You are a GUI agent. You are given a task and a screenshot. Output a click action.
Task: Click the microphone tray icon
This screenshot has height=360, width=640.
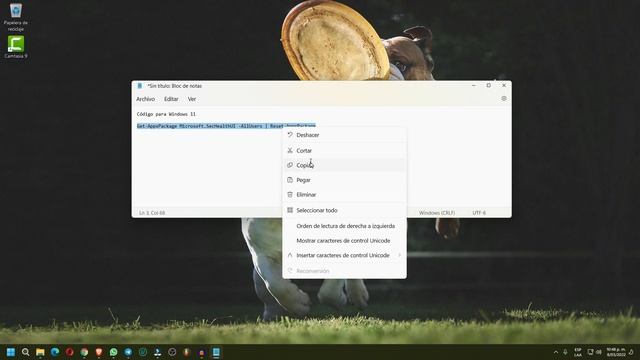(565, 352)
